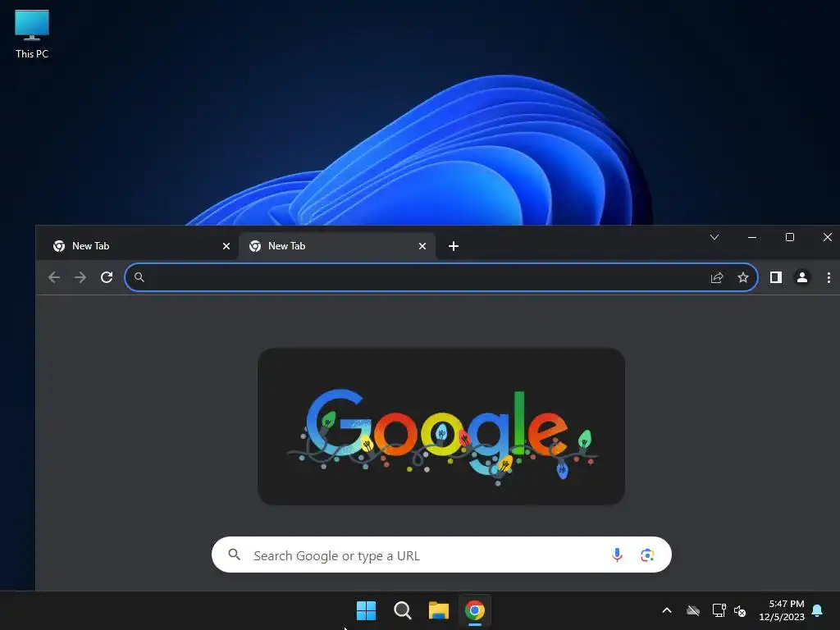
Task: Click the Chrome forward arrow button
Action: [x=80, y=277]
